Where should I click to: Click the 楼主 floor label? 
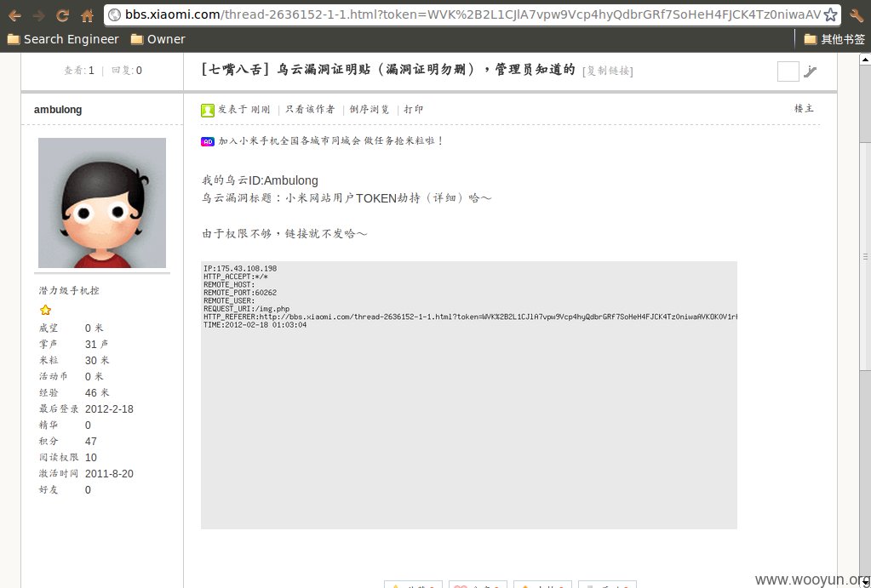pyautogui.click(x=804, y=108)
